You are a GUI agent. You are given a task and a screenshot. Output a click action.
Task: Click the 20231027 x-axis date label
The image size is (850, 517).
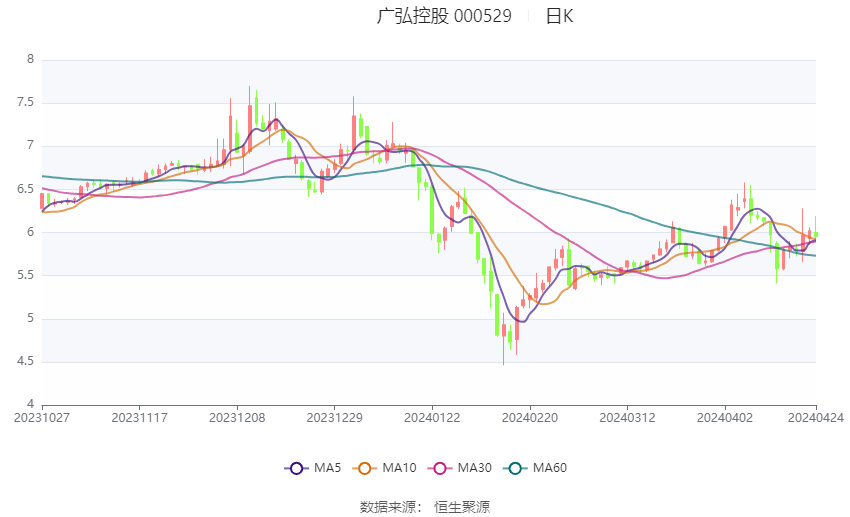tap(42, 418)
